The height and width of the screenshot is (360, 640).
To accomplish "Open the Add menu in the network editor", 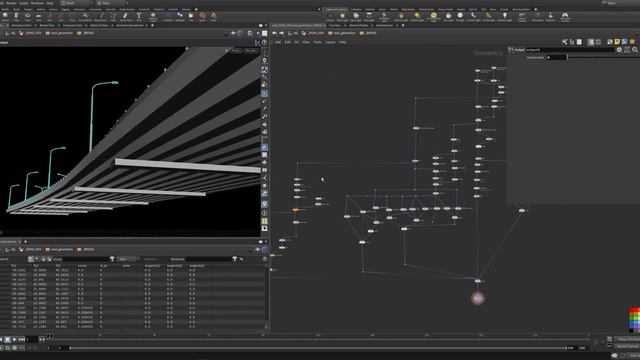I will coord(278,42).
